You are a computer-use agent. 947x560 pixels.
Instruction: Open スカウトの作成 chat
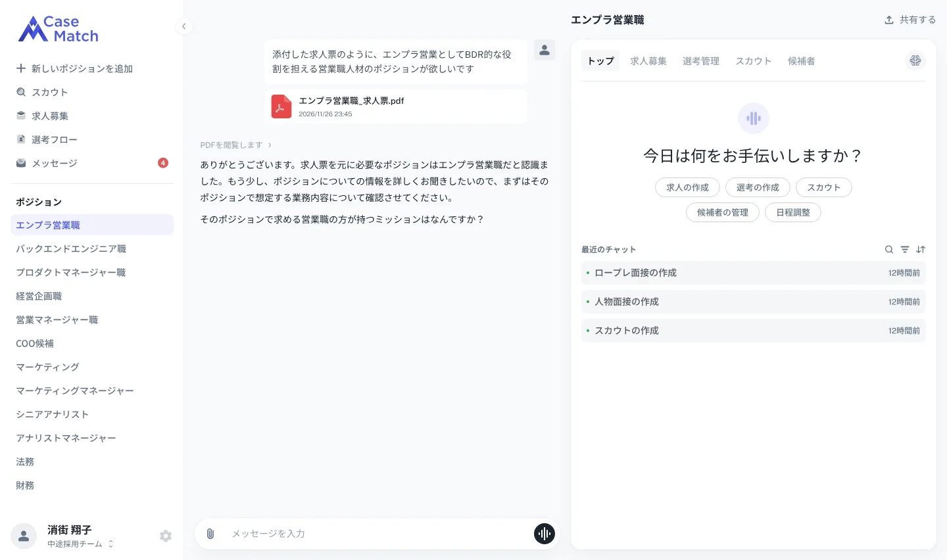pyautogui.click(x=754, y=331)
